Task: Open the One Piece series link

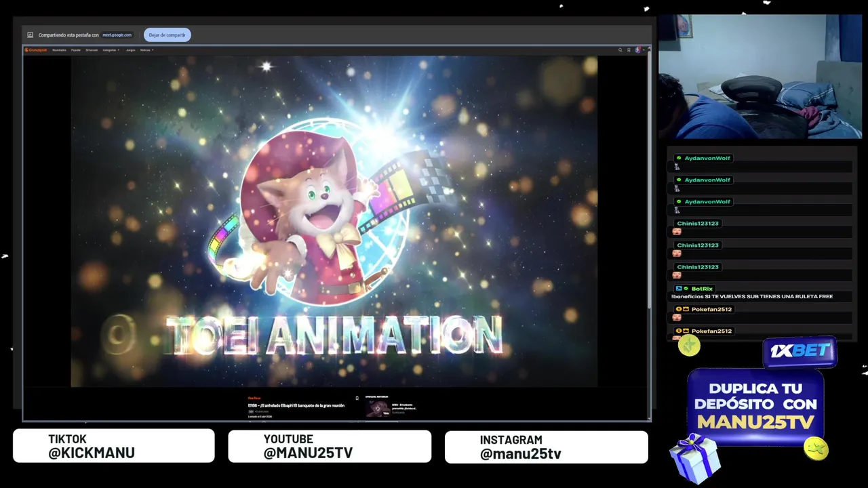Action: tap(254, 398)
